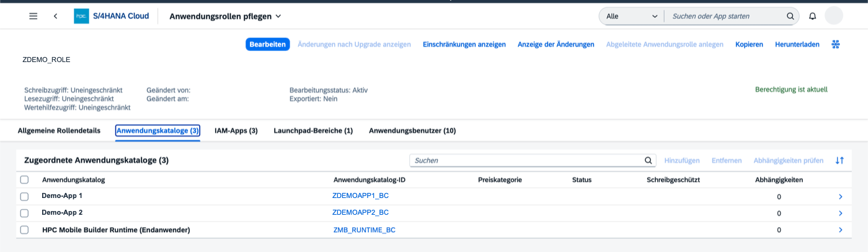The height and width of the screenshot is (252, 868).
Task: Select the Anwendungskataloge (3) tab
Action: 157,130
